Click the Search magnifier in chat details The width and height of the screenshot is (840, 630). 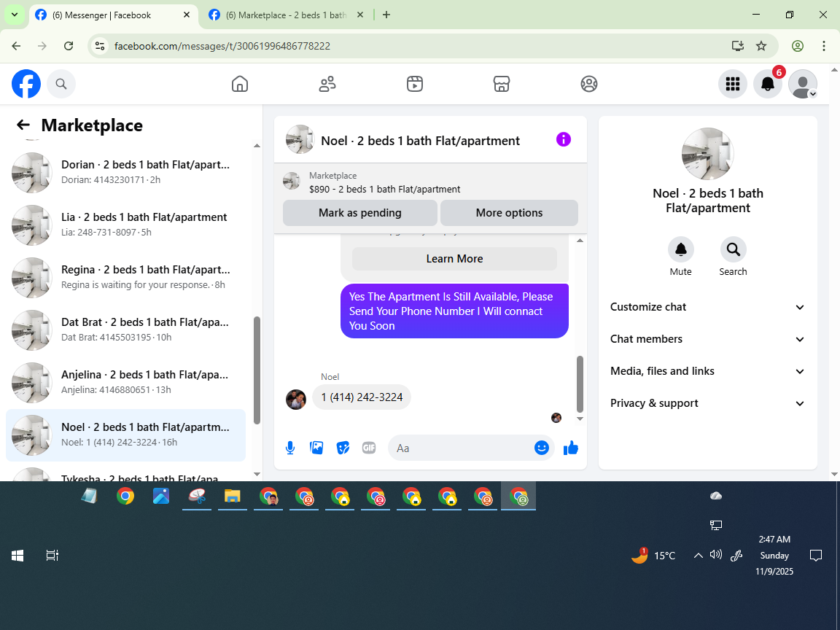733,249
